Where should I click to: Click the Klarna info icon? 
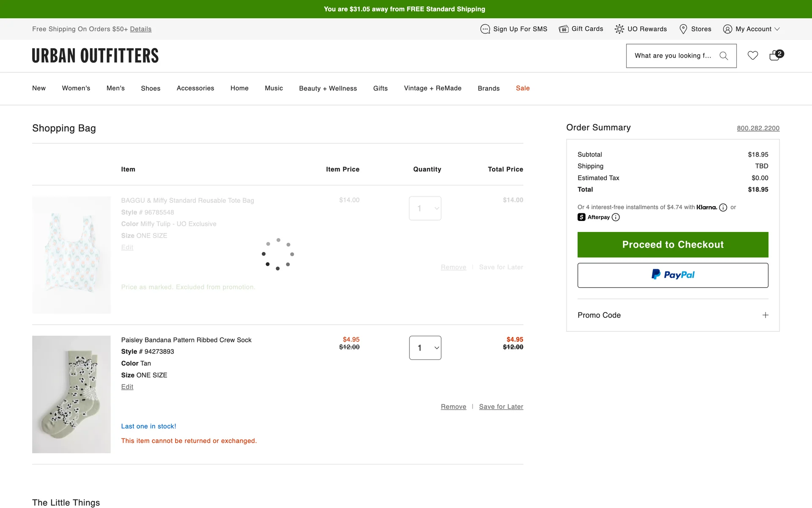pyautogui.click(x=723, y=207)
